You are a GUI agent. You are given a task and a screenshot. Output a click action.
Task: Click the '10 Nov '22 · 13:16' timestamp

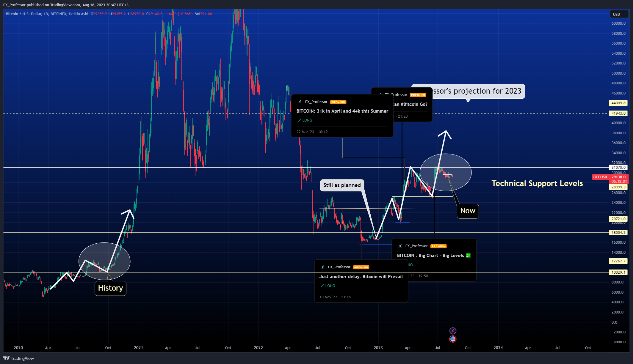click(335, 297)
